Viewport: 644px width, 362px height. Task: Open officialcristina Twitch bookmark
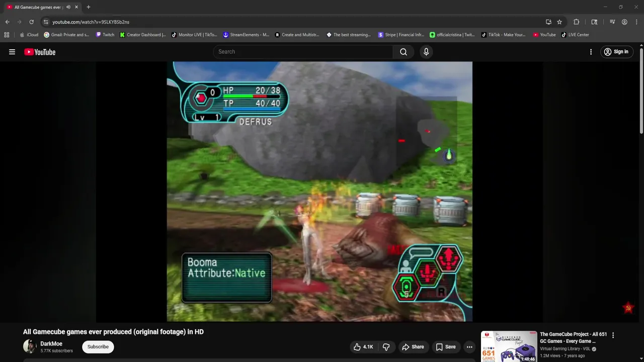[452, 35]
